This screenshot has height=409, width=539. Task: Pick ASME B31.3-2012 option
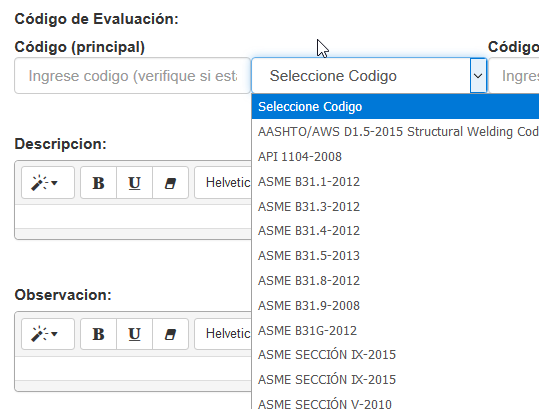[x=395, y=207]
